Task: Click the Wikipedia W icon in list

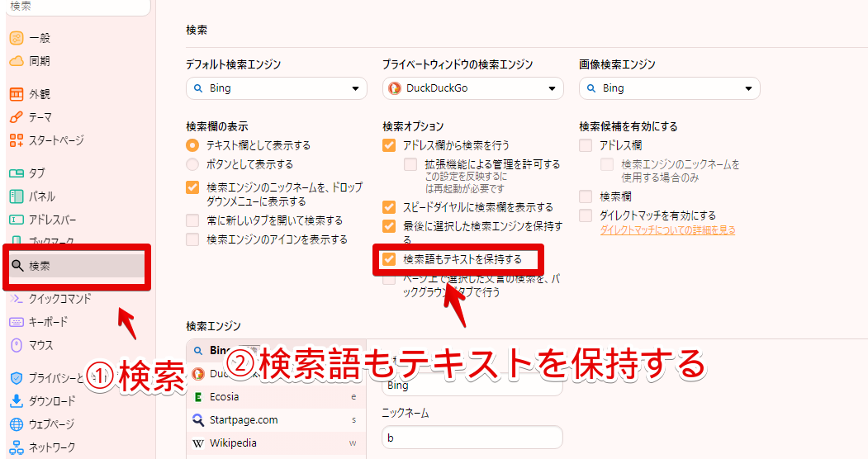Action: 198,443
